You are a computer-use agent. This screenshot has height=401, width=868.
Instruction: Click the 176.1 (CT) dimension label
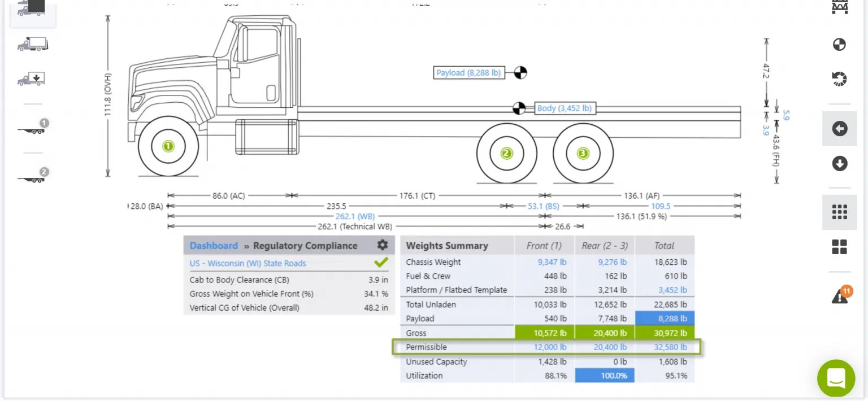417,195
